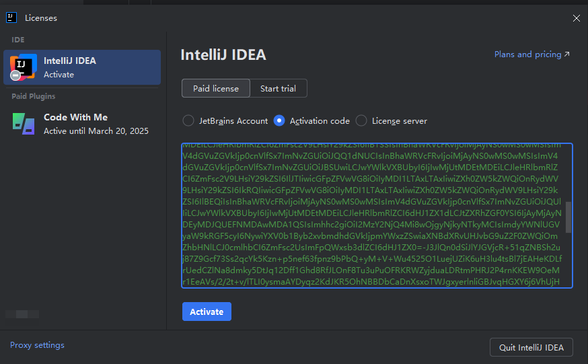Screen dimensions: 588x364
Task: Click the activation code box scrollbar thumb
Action: [568, 217]
